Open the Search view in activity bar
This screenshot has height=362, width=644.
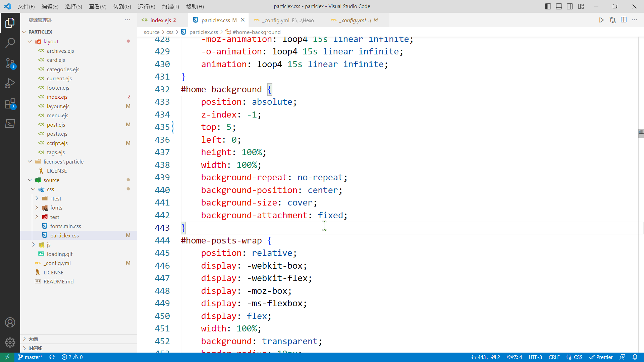10,43
